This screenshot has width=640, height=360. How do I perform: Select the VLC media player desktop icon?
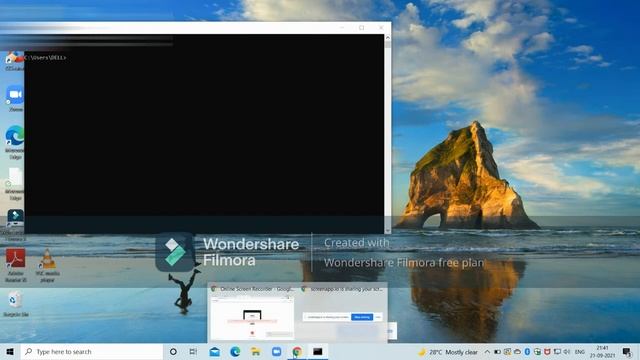47,265
